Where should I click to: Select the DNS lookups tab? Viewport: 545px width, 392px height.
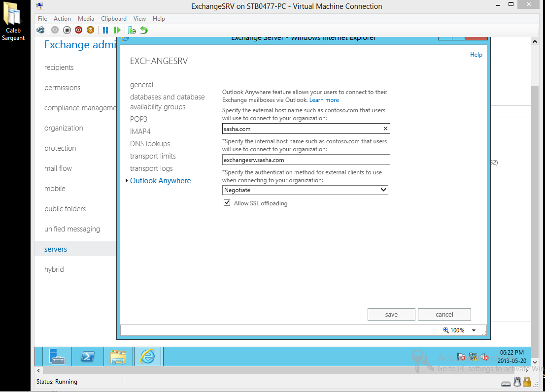coord(150,144)
